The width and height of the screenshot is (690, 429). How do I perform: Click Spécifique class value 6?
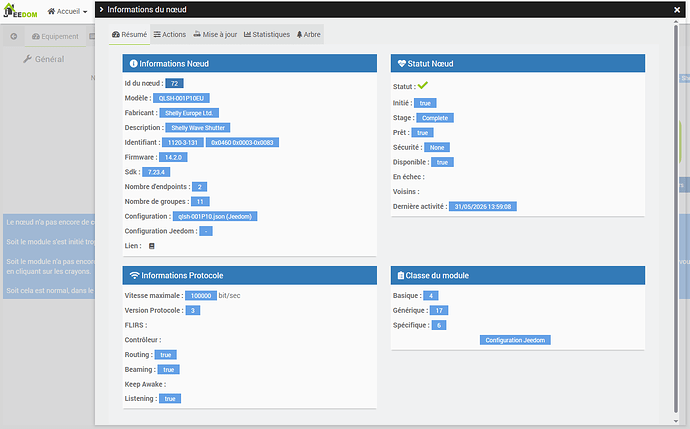coord(439,325)
